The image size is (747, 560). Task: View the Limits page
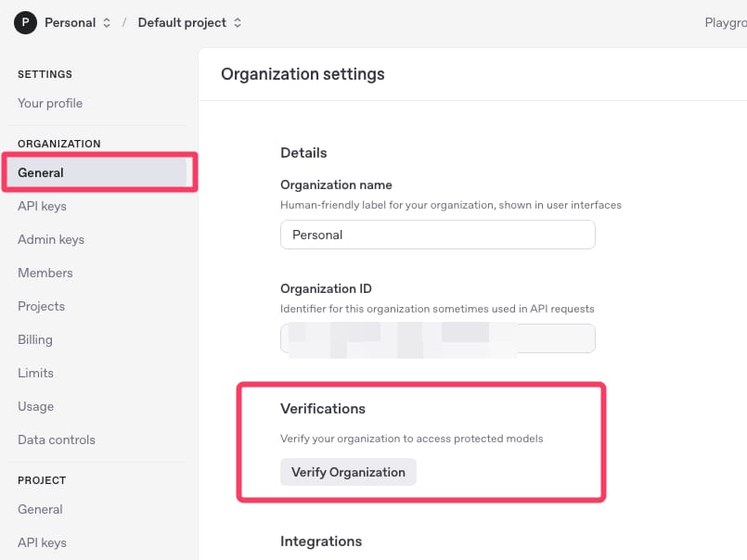tap(35, 373)
